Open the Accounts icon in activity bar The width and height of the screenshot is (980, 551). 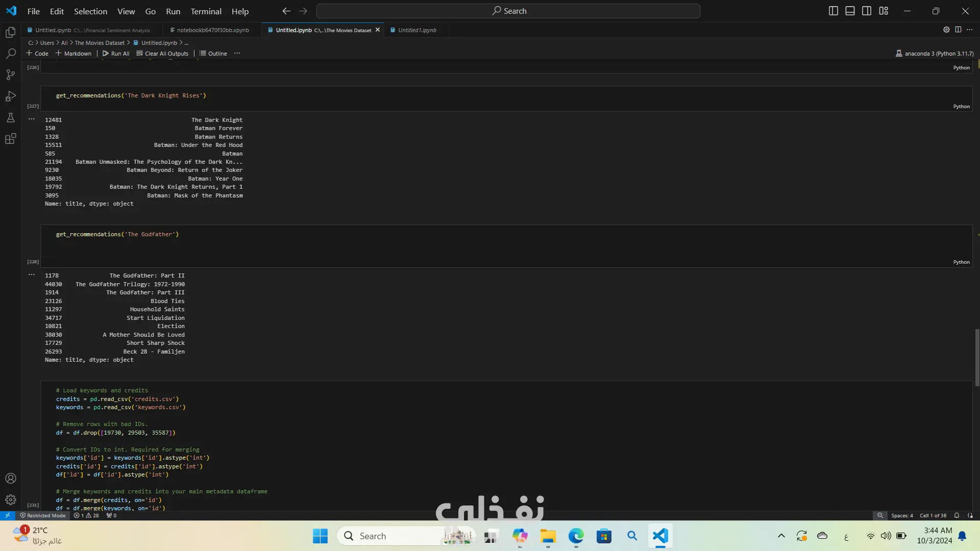(11, 479)
